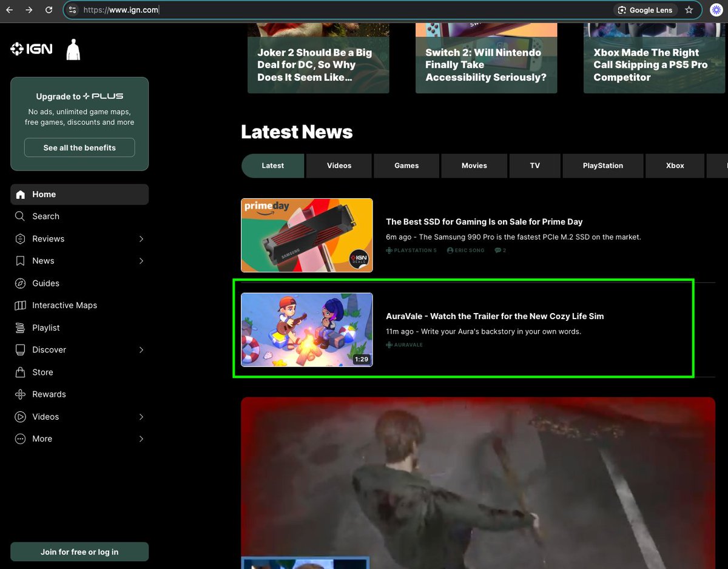Image resolution: width=728 pixels, height=569 pixels.
Task: Switch to the PlayStation news tab
Action: (603, 166)
